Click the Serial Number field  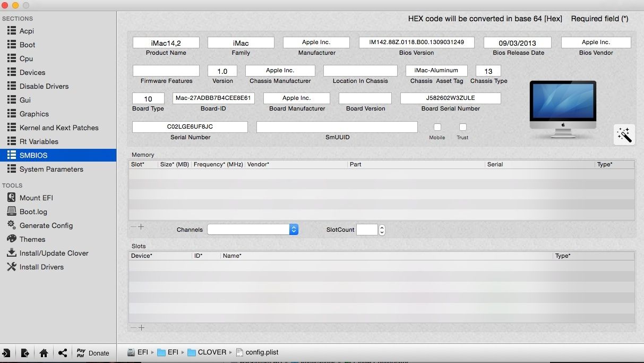(x=190, y=127)
